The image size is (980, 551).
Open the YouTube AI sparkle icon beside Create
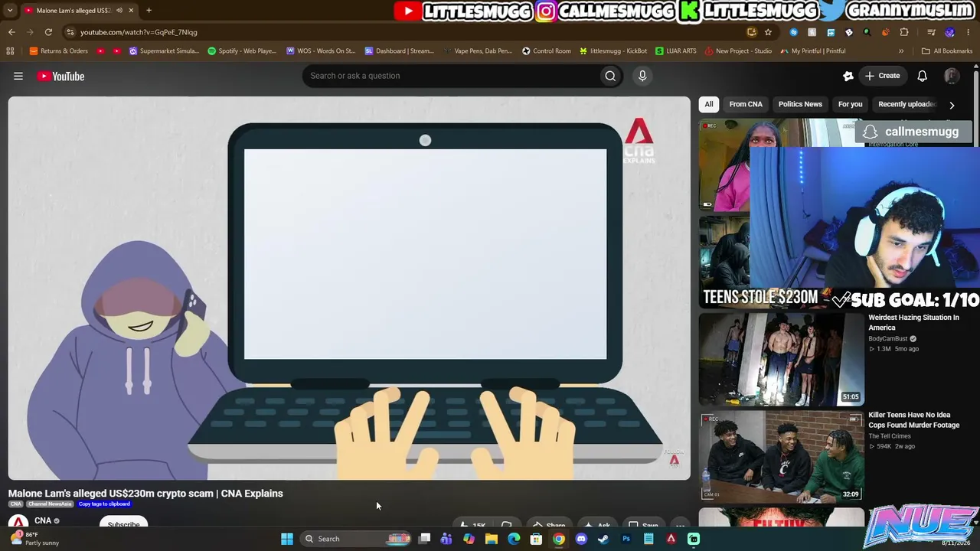(x=848, y=76)
